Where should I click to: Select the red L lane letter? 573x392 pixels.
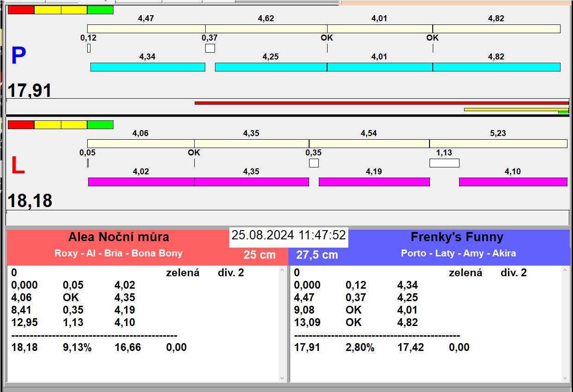18,166
